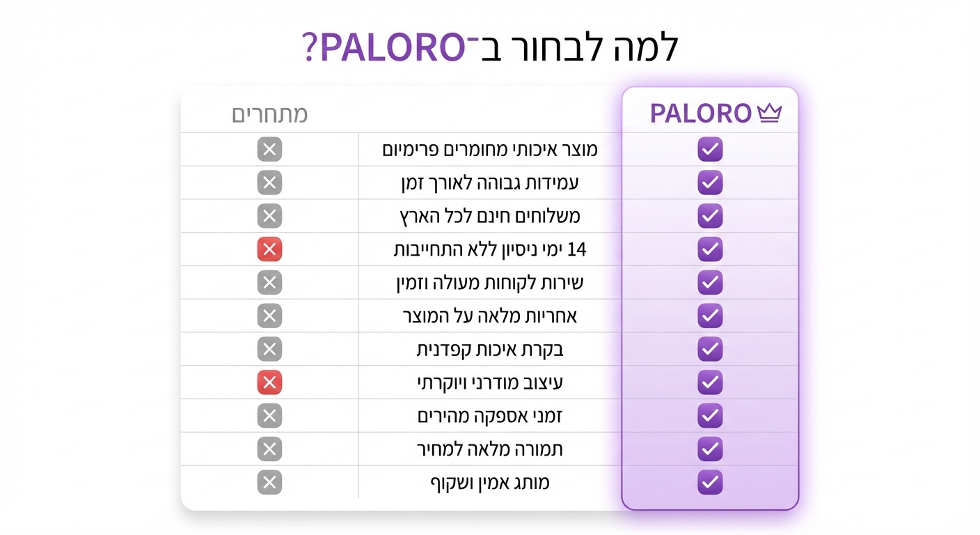This screenshot has width=980, height=535.
Task: Toggle purple checkbox for מותג אמין ושקוף
Action: 710,482
